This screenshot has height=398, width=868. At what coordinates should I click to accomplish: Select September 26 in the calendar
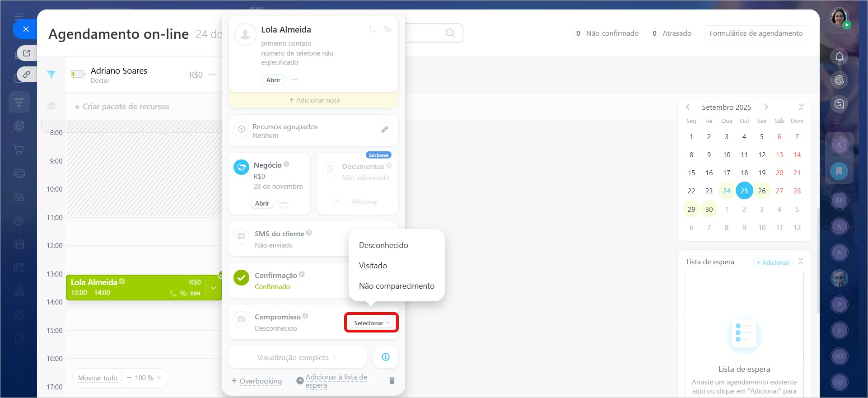click(761, 191)
